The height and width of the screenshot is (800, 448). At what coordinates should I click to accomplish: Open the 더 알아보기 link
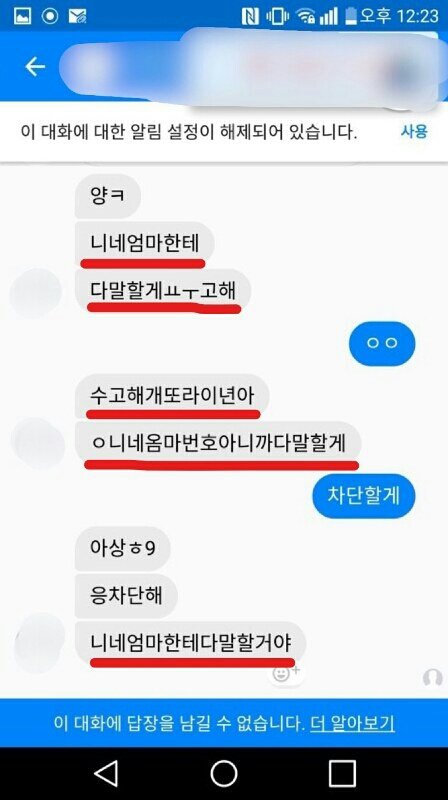(x=352, y=723)
